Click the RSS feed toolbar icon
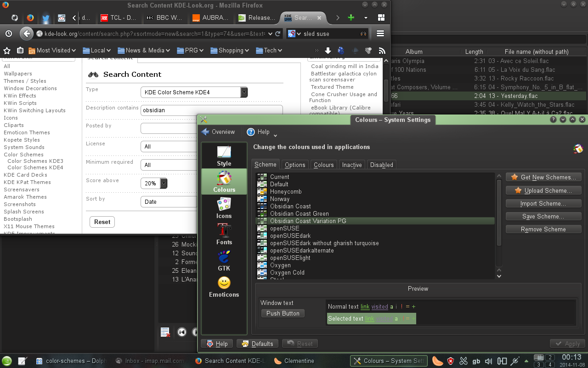Viewport: 588px width, 368px height. [x=382, y=51]
